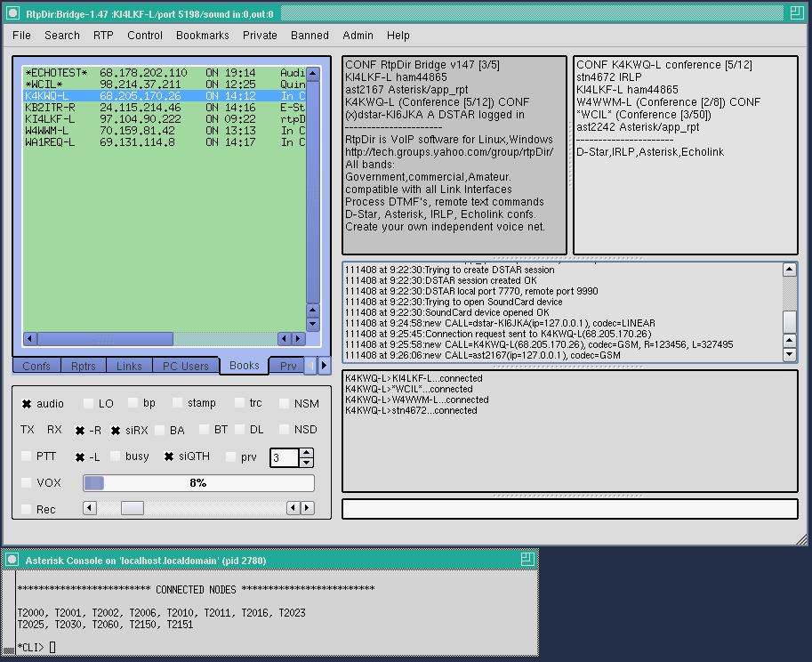
Task: Click the Rec slider thumb
Action: (x=132, y=508)
